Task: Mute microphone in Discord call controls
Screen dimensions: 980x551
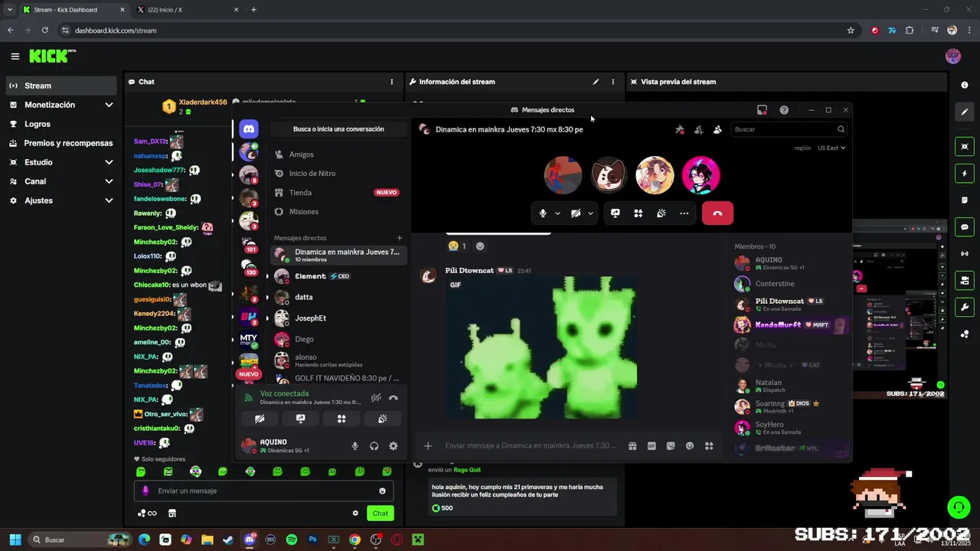Action: pos(543,214)
